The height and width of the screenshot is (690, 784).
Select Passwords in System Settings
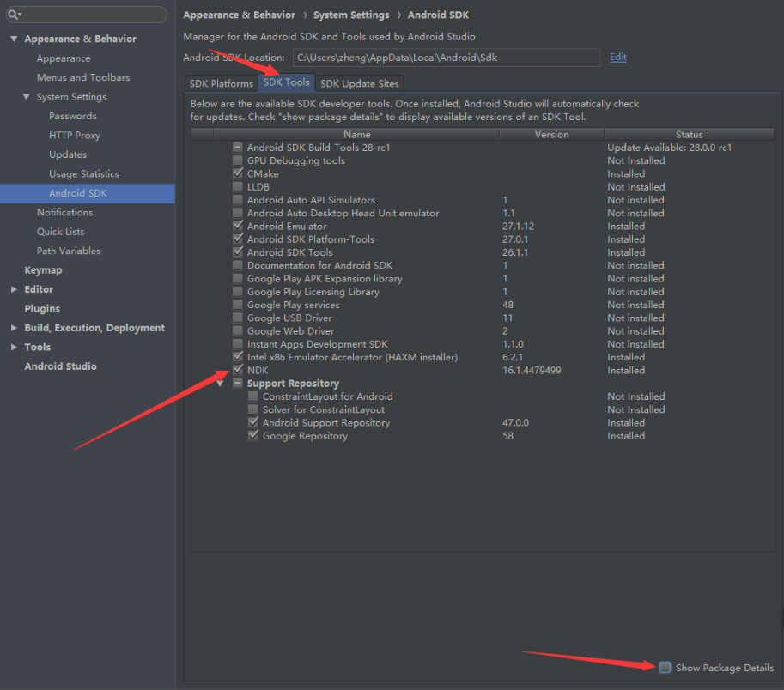tap(73, 116)
